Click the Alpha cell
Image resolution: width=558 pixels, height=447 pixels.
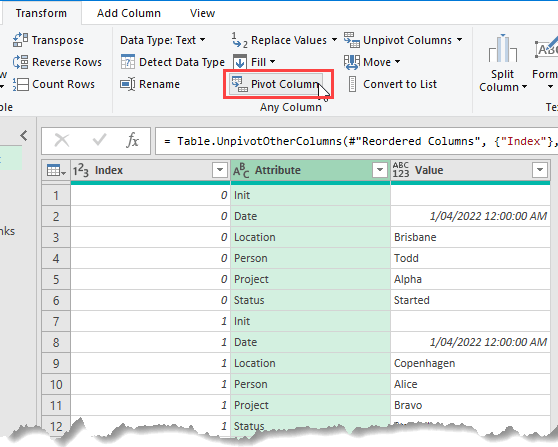pos(470,279)
